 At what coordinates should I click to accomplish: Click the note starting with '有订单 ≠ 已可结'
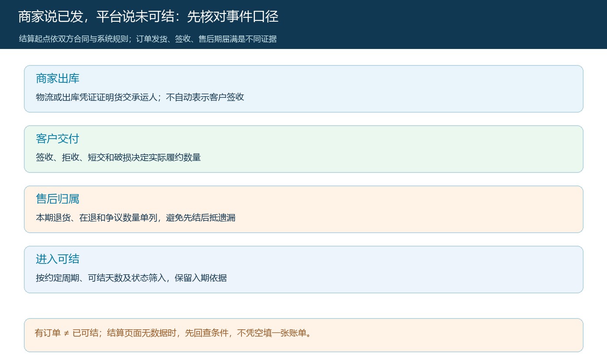pyautogui.click(x=173, y=333)
